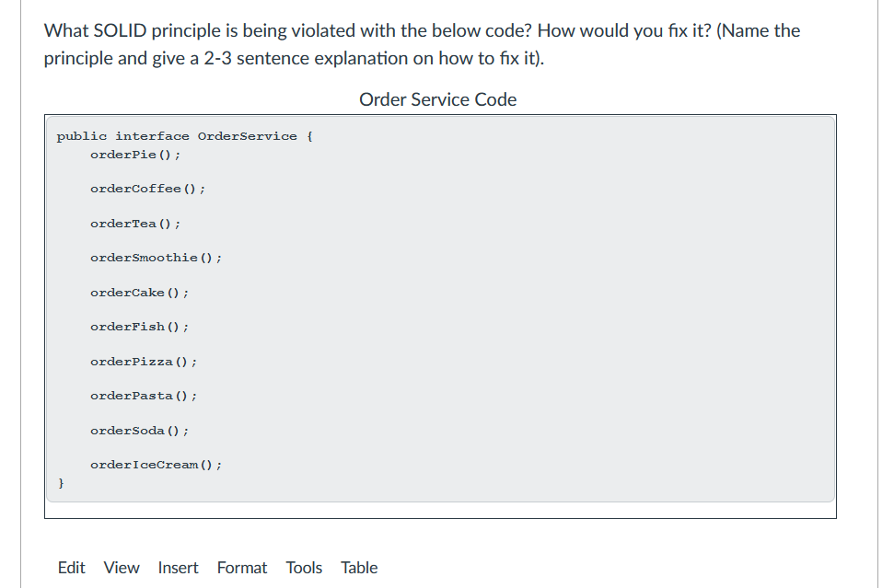This screenshot has width=894, height=588.
Task: Place cursor on the orderPie line
Action: pos(134,154)
